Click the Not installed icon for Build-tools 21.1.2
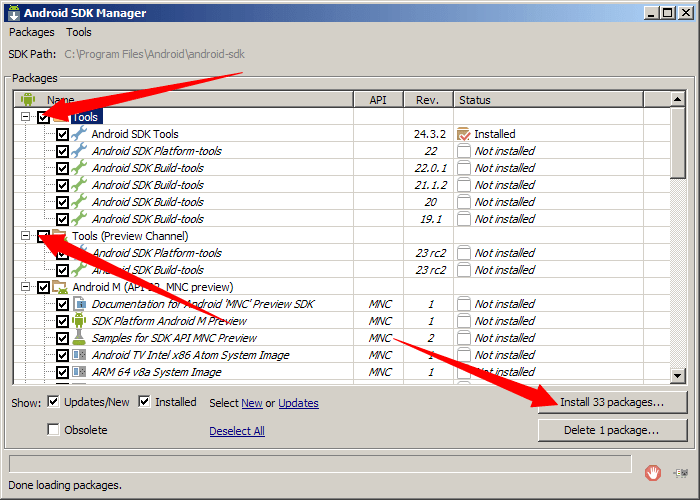This screenshot has width=700, height=500. click(x=463, y=184)
